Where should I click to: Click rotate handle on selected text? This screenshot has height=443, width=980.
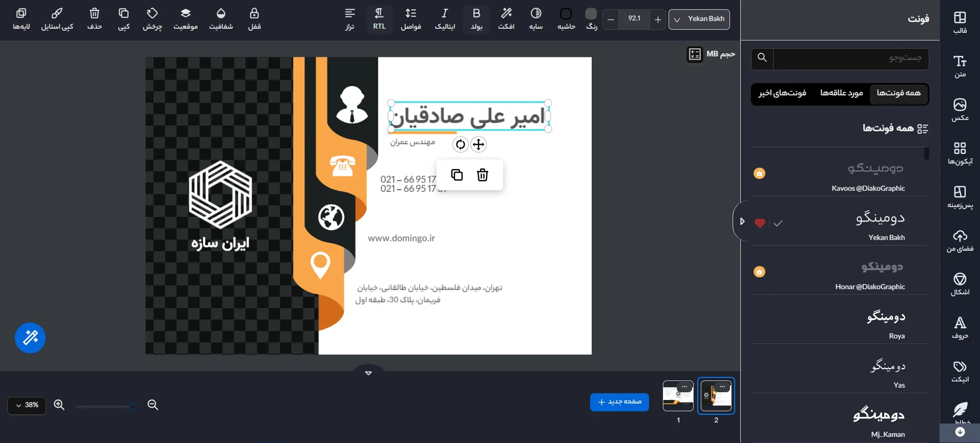[x=461, y=145]
